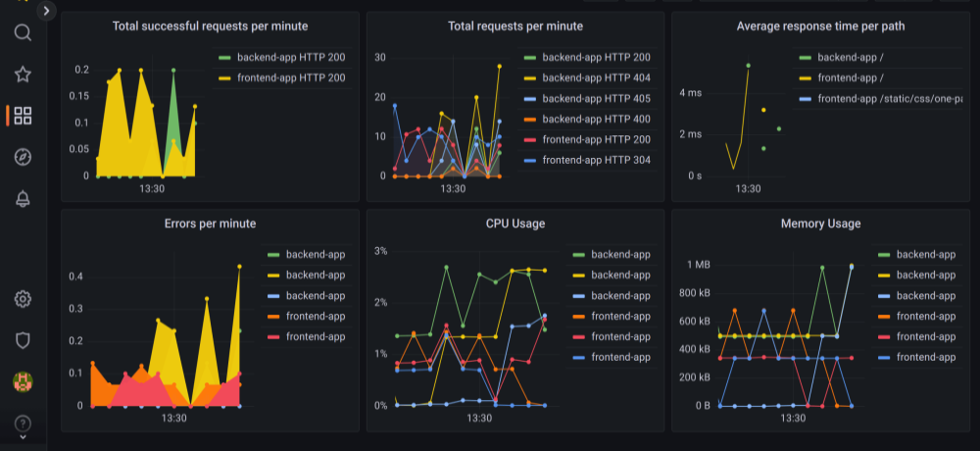Open the Dashboards four-squares icon
This screenshot has width=980, height=451.
click(x=23, y=116)
